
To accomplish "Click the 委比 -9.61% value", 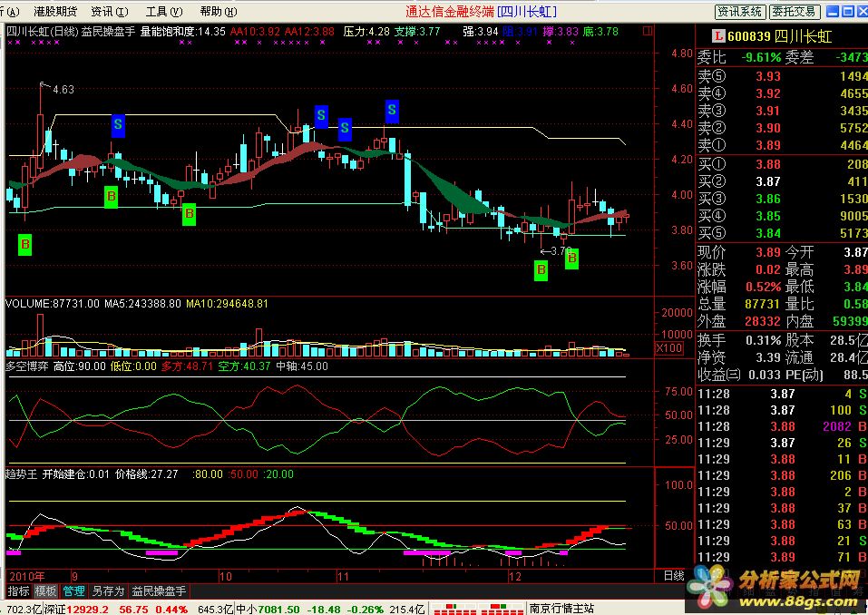I will pyautogui.click(x=761, y=57).
